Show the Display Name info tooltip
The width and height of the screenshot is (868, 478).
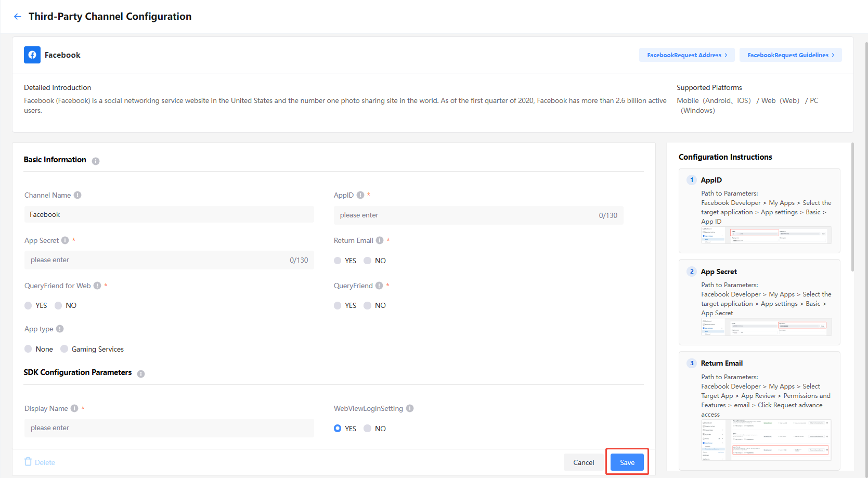(x=74, y=408)
